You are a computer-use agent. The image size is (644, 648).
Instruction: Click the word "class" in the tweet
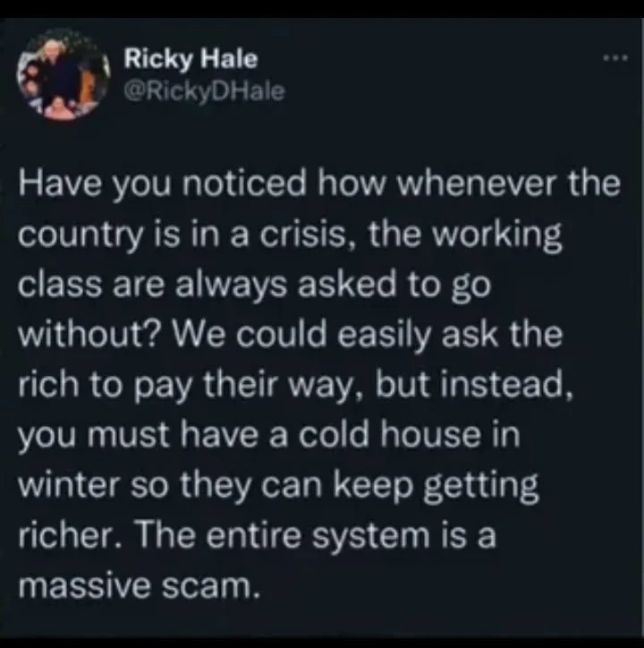pos(60,285)
